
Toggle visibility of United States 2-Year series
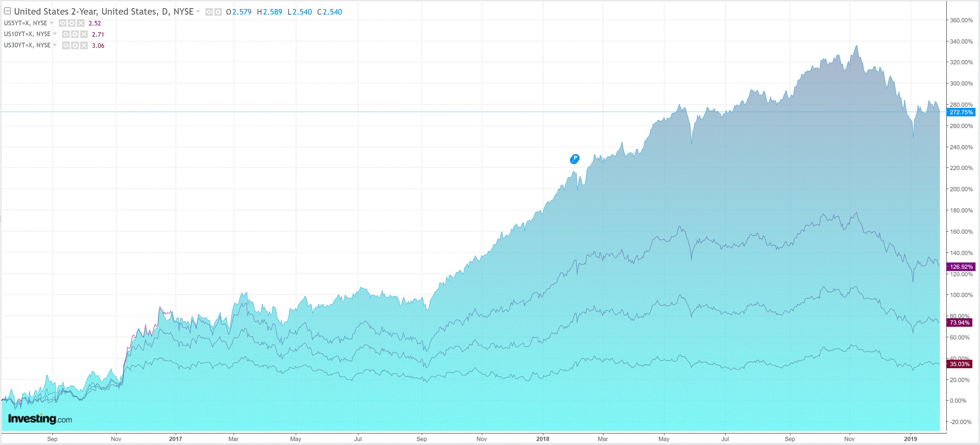click(209, 12)
